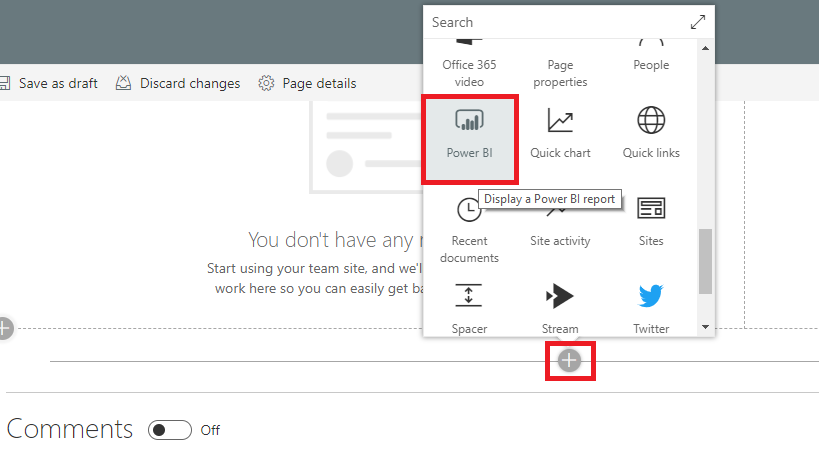Open Page details label

(320, 84)
